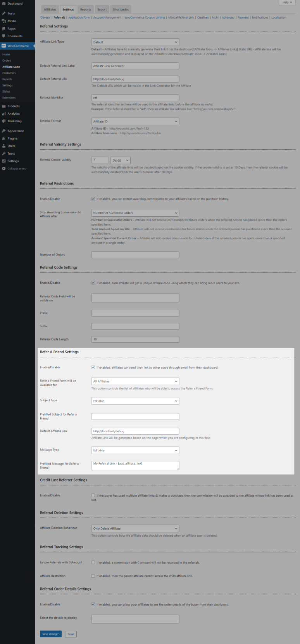Open the Account Management link
Screen dimensions: 300x644
pyautogui.click(x=107, y=17)
